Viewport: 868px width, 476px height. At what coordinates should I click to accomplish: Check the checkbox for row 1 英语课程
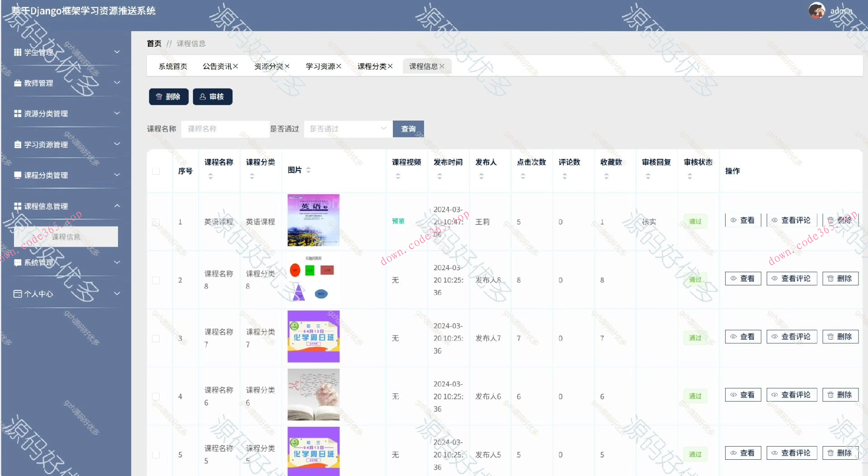tap(156, 221)
